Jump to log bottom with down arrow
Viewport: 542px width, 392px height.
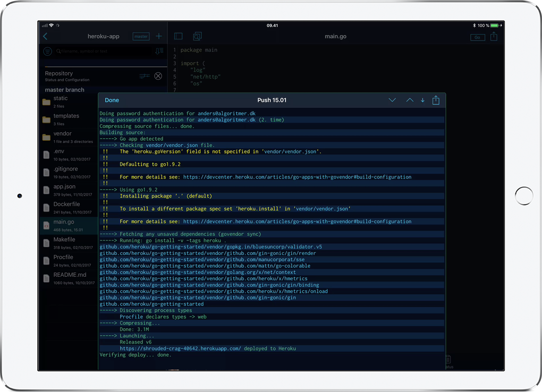(422, 100)
